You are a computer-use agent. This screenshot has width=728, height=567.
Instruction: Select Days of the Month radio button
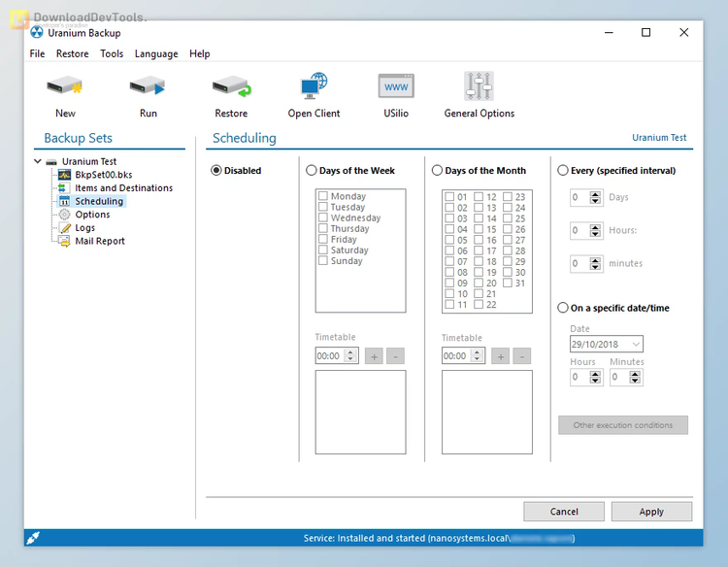[437, 171]
